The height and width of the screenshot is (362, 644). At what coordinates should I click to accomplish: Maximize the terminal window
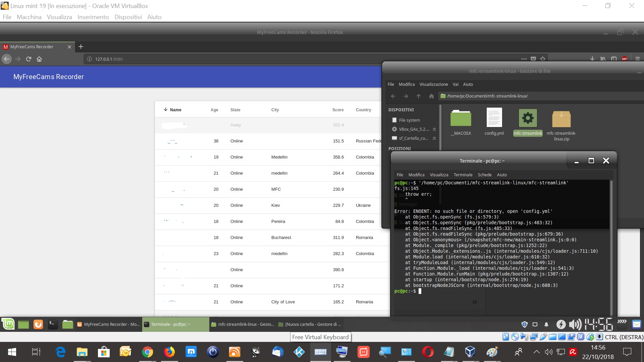[591, 161]
